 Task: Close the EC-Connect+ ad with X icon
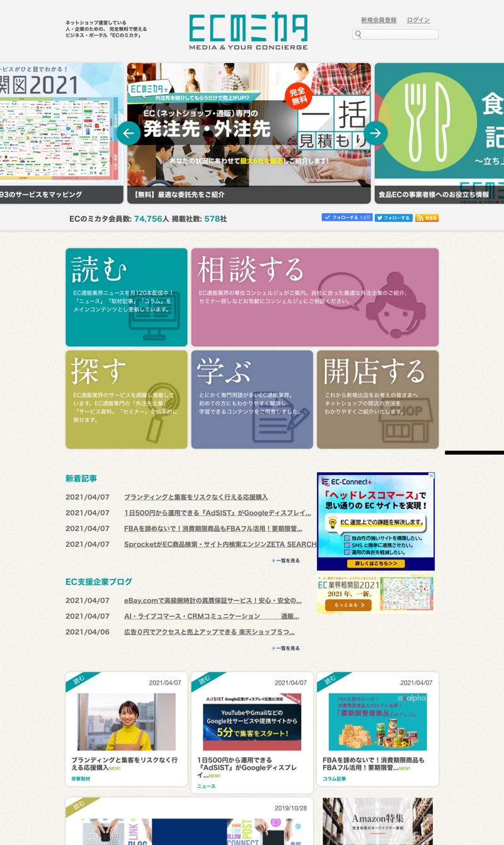pos(432,475)
